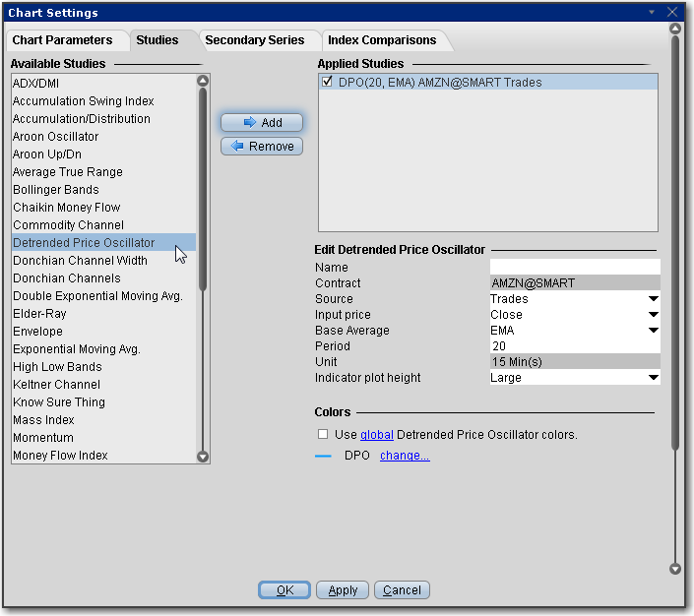Screen dimensions: 694x616
Task: Close the Chart Settings window
Action: [x=673, y=13]
